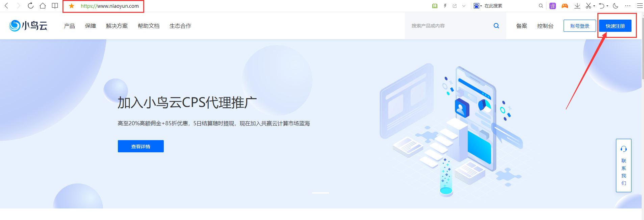Click the headset icon in contact widget

[624, 149]
